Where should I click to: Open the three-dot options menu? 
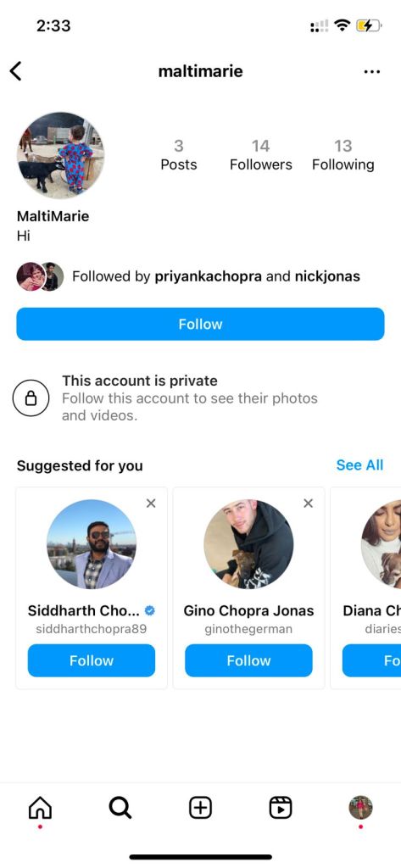coord(371,71)
